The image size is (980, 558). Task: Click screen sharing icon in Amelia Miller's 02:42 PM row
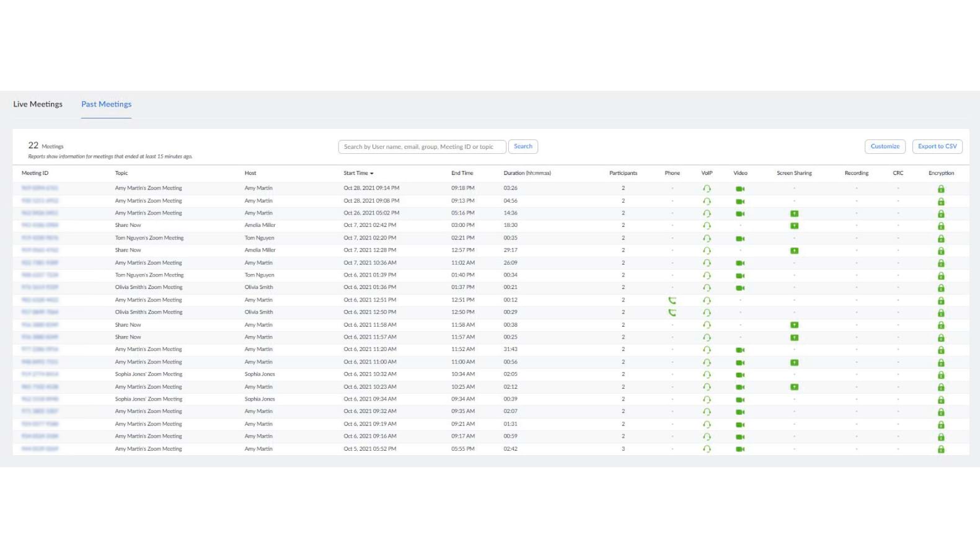pyautogui.click(x=794, y=226)
